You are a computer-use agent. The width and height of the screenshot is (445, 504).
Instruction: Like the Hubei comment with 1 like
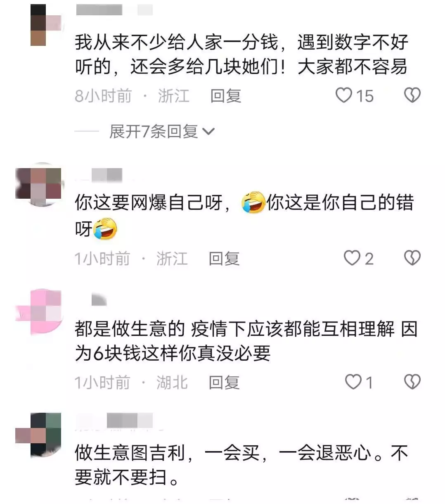pos(353,382)
